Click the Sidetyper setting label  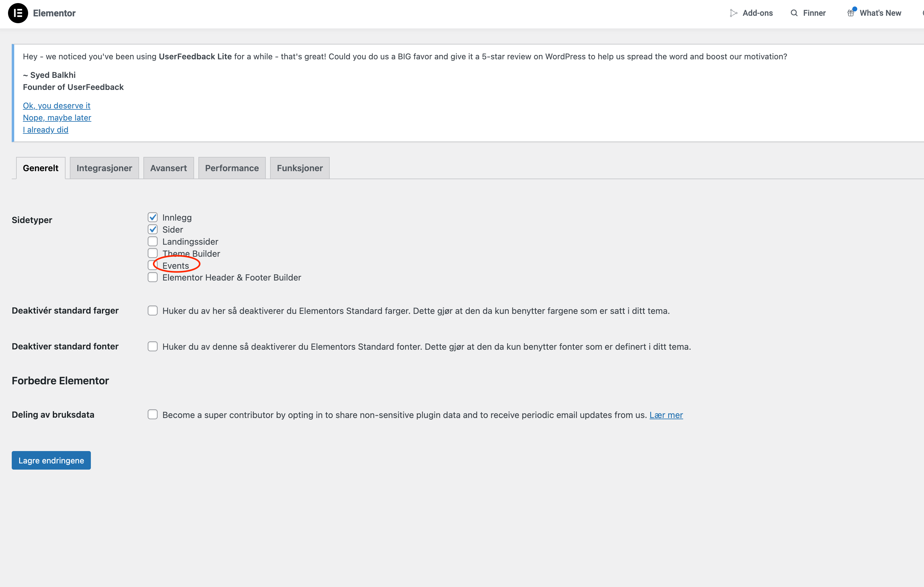[32, 220]
